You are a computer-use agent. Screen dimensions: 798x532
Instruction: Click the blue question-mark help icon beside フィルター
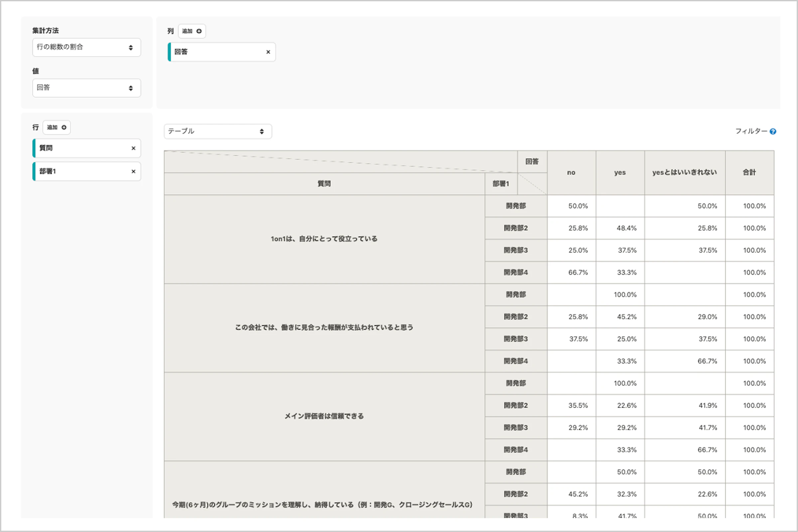(x=774, y=131)
